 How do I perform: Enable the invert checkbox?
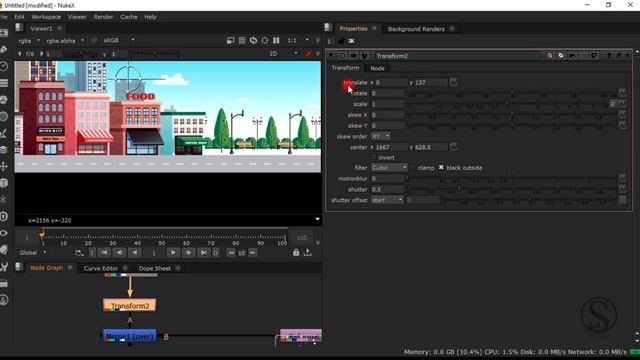pos(373,158)
